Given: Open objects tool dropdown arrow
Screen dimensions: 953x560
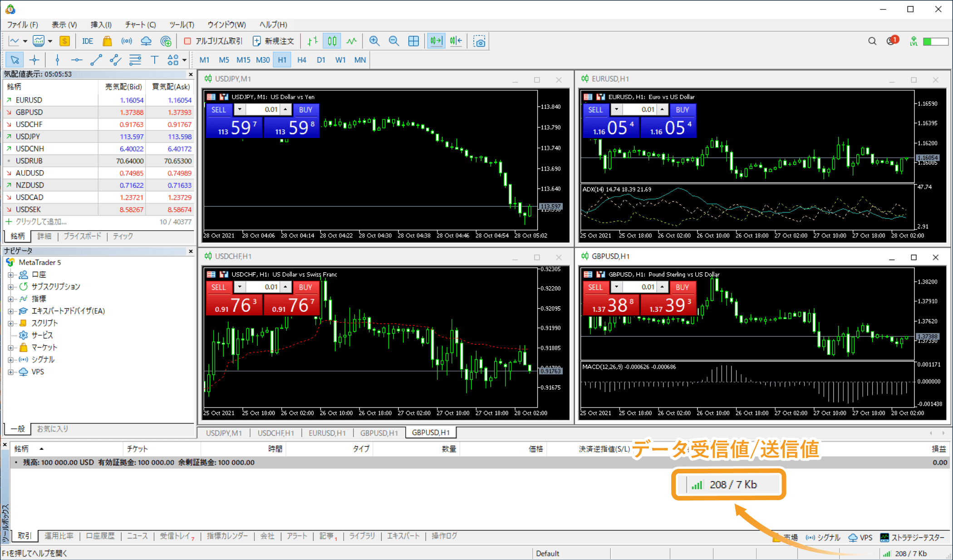Looking at the screenshot, I should [x=184, y=60].
